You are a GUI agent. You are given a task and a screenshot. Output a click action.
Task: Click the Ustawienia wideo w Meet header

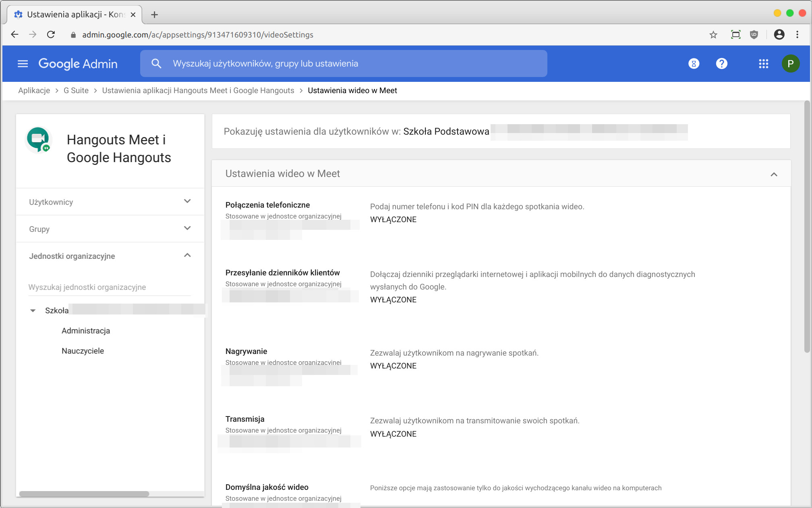click(283, 174)
